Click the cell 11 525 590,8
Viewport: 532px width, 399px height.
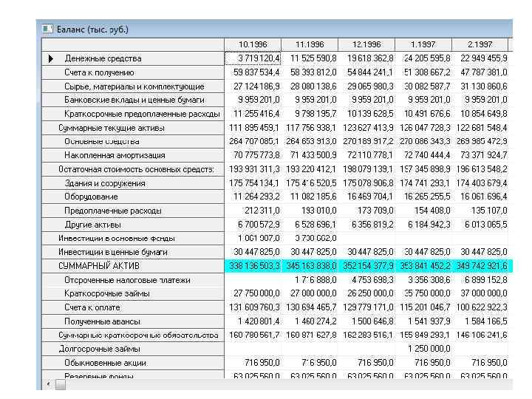point(310,58)
